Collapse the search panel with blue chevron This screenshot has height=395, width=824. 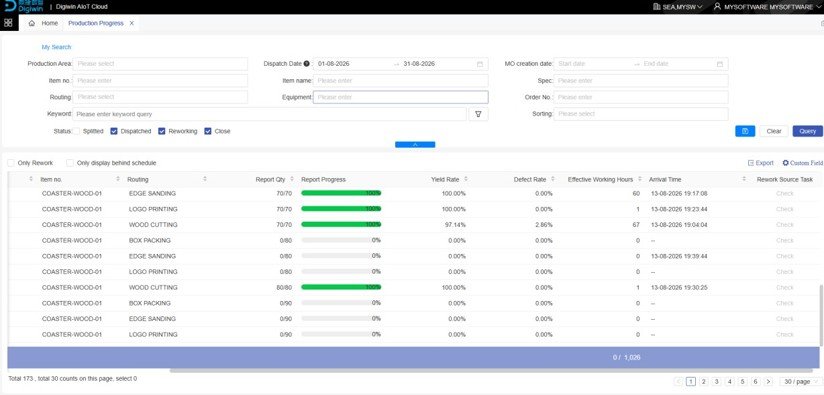415,144
